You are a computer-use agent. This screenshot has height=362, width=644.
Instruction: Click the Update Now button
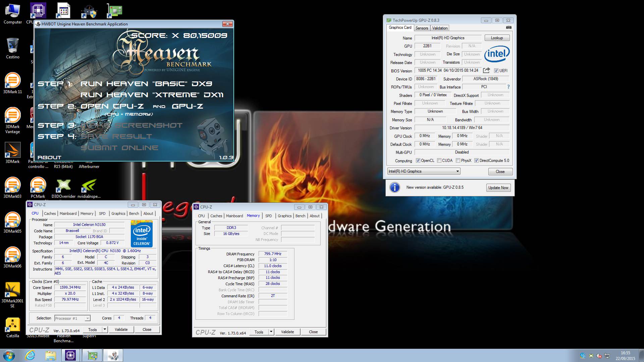498,188
